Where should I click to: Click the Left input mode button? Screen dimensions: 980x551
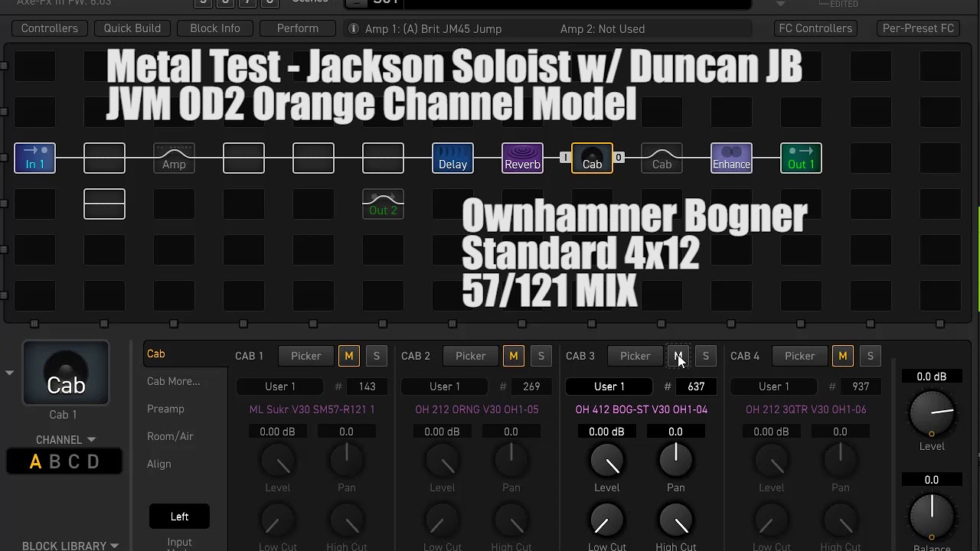click(179, 517)
